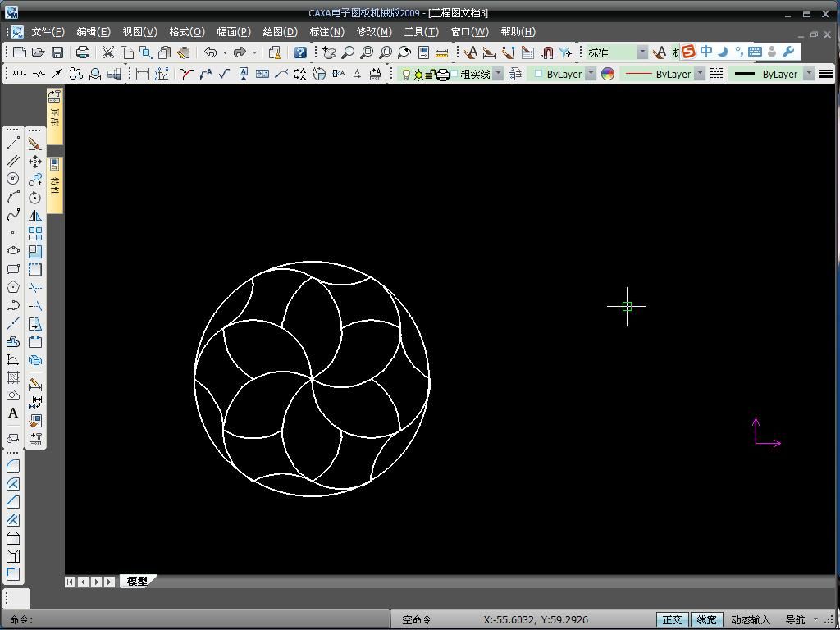Select the Rotate tool
The height and width of the screenshot is (630, 840).
pyautogui.click(x=34, y=197)
